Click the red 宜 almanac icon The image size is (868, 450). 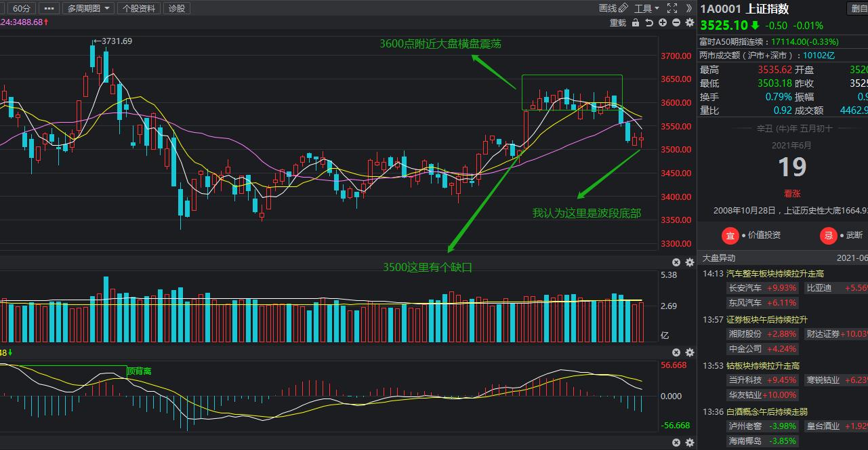tap(730, 235)
